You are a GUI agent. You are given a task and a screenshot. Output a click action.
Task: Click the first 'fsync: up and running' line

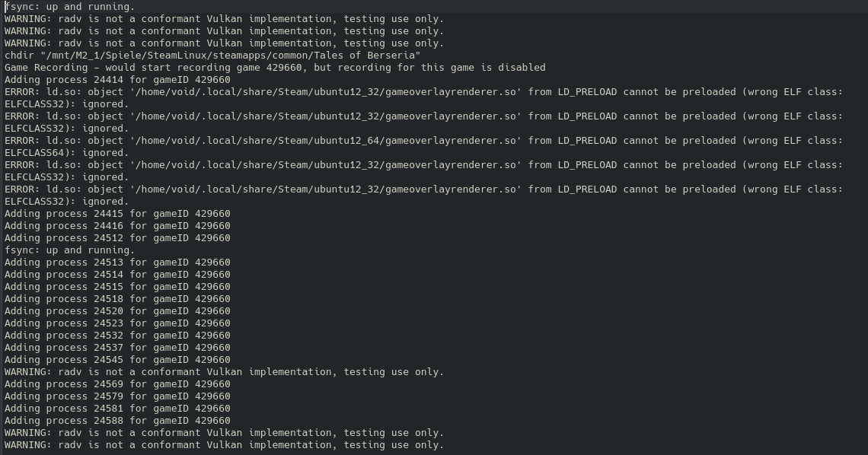coord(69,7)
